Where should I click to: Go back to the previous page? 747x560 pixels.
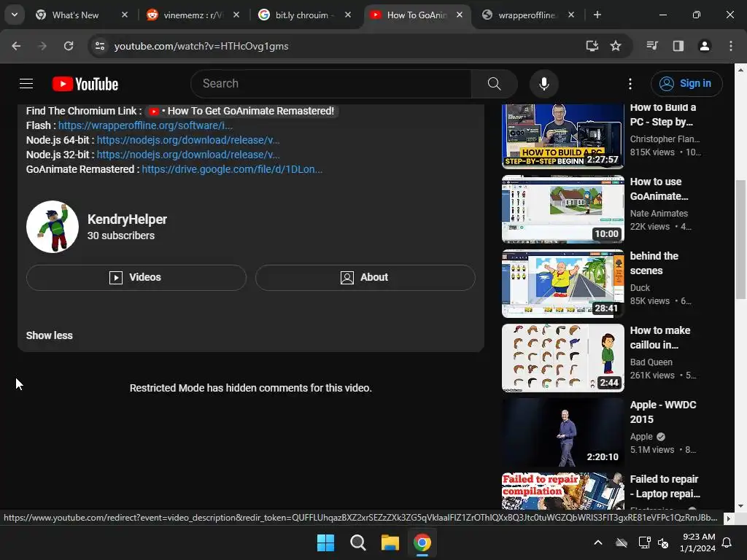[x=16, y=46]
